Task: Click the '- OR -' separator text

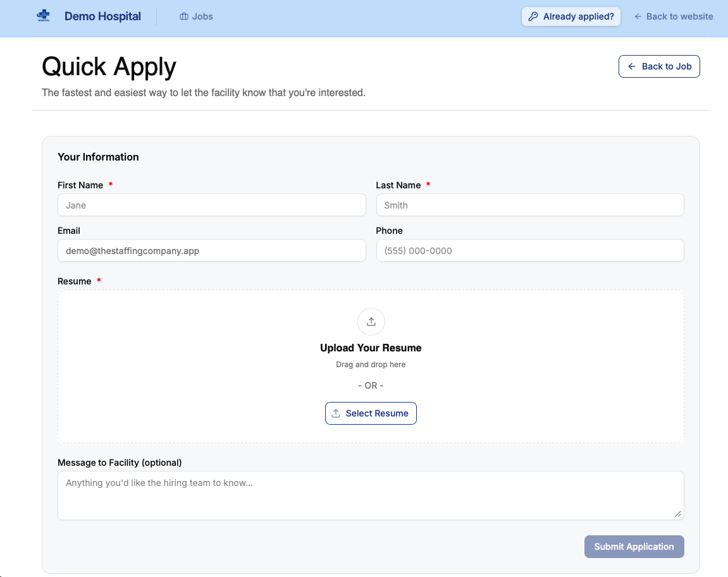Action: pos(371,386)
